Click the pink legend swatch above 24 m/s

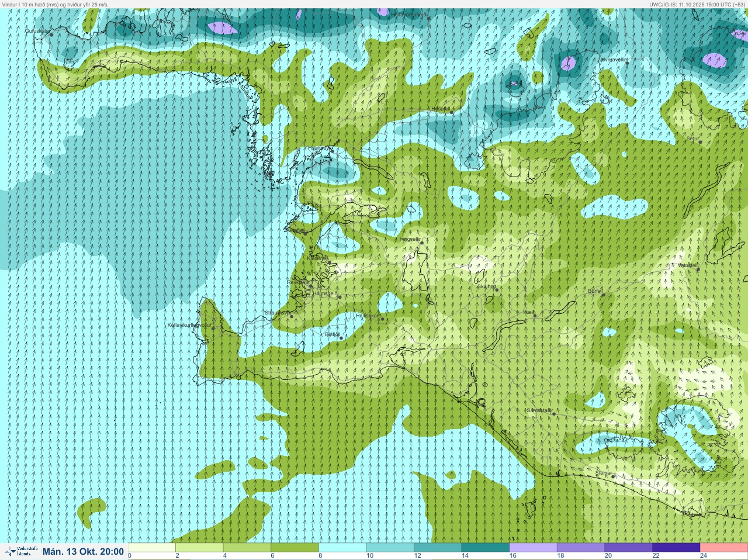click(x=723, y=548)
